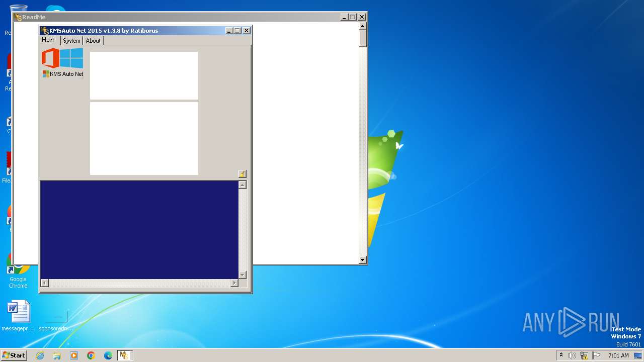Click the log console scroll down arrow
644x362 pixels.
pyautogui.click(x=243, y=275)
